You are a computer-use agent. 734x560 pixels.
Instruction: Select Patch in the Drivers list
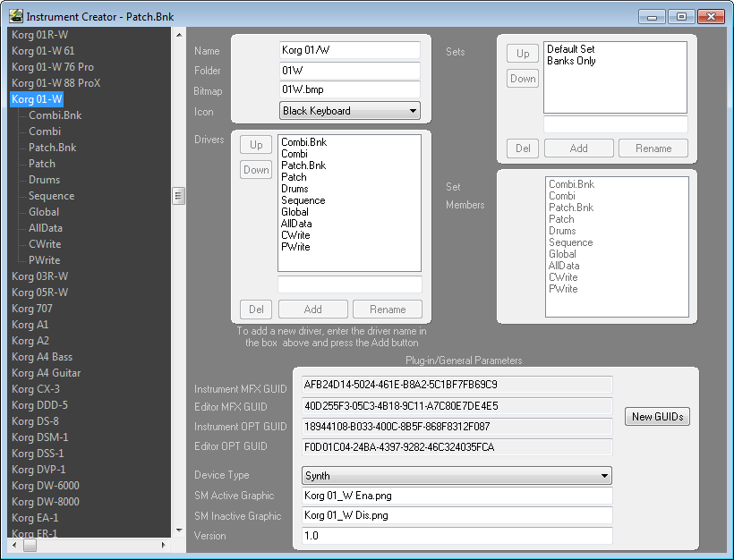pyautogui.click(x=294, y=177)
